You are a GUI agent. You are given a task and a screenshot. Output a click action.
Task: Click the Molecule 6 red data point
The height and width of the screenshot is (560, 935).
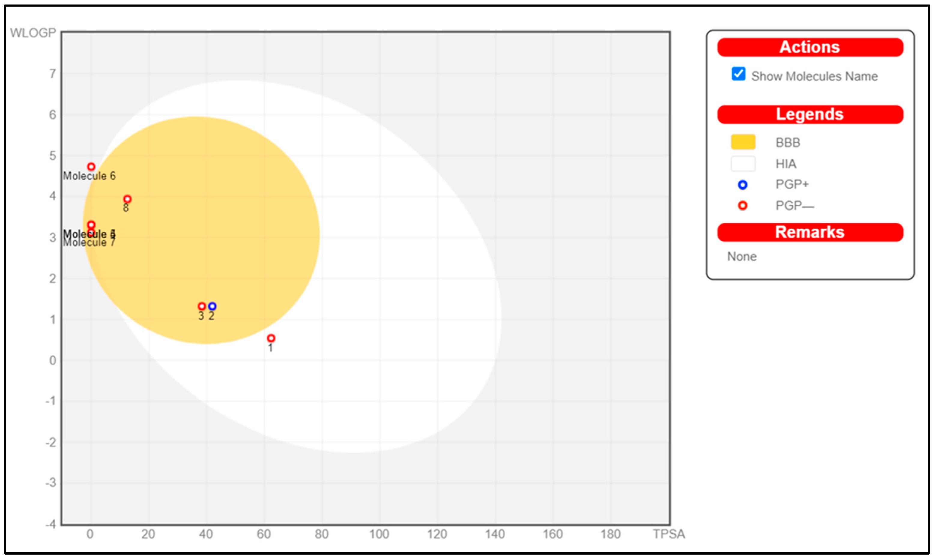tap(91, 167)
